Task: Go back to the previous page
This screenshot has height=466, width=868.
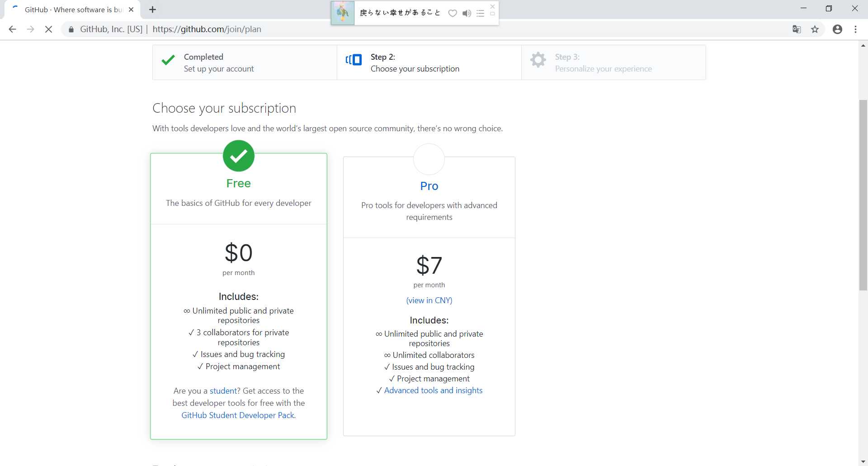Action: [12, 29]
